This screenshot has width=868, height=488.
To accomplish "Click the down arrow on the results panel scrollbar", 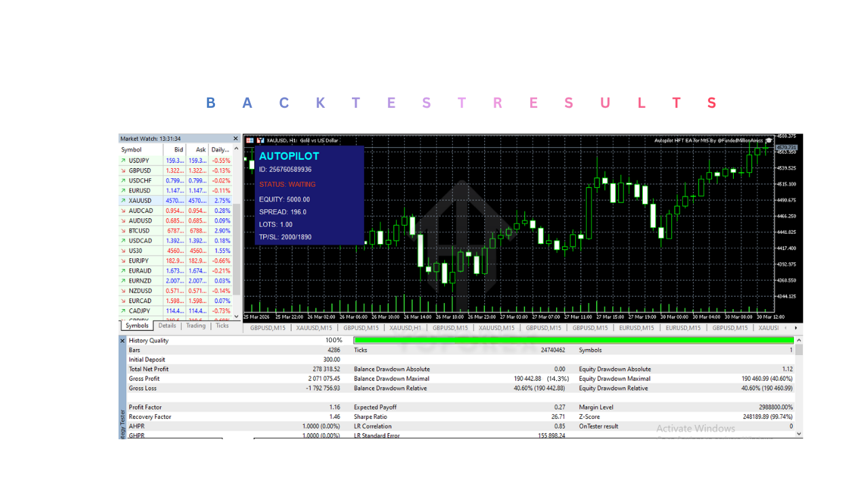I will [798, 434].
